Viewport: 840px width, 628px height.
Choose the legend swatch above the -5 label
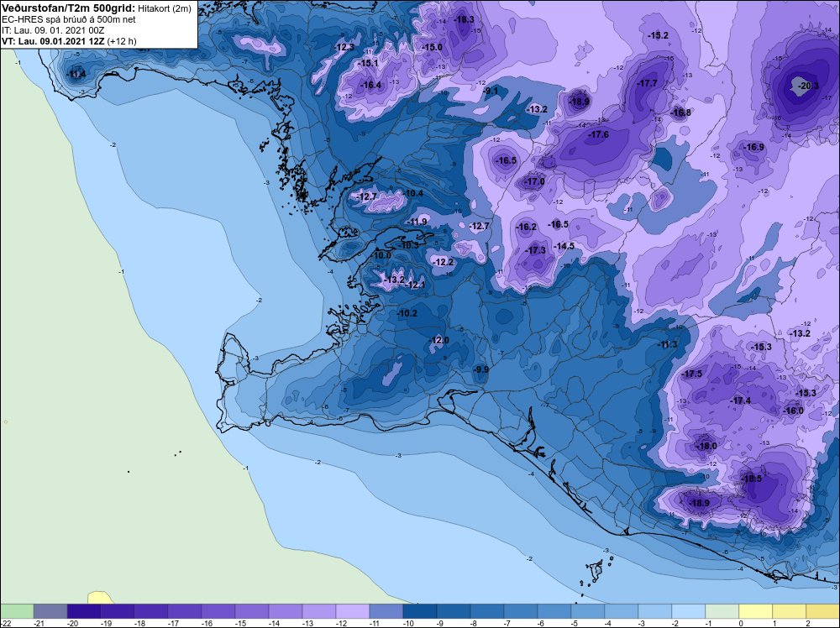click(x=588, y=611)
